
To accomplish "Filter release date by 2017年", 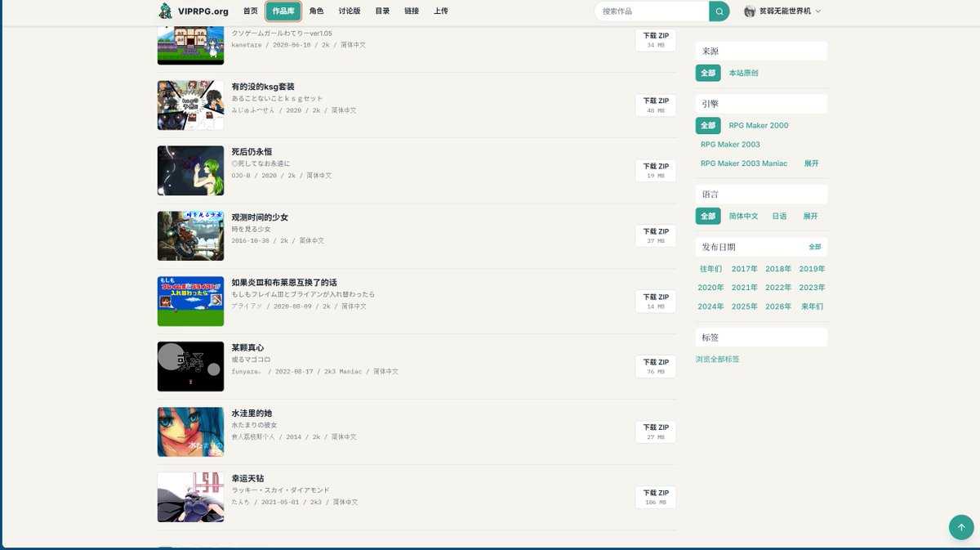I will click(x=745, y=269).
